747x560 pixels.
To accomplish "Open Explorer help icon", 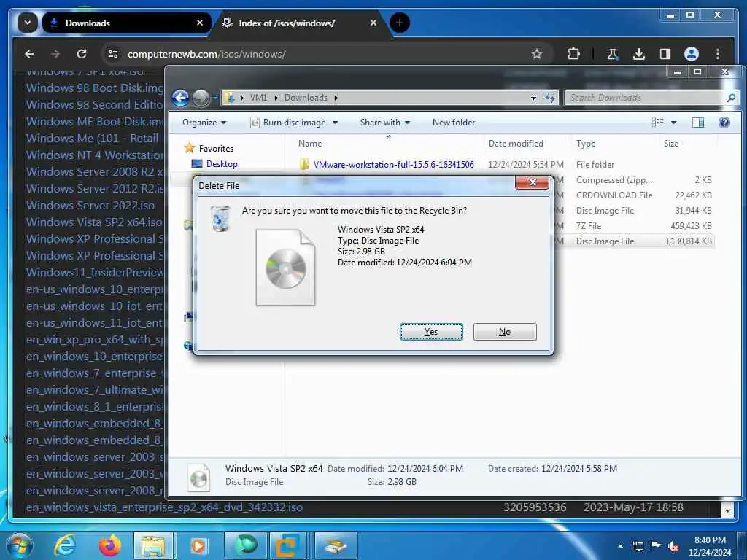I will point(724,122).
